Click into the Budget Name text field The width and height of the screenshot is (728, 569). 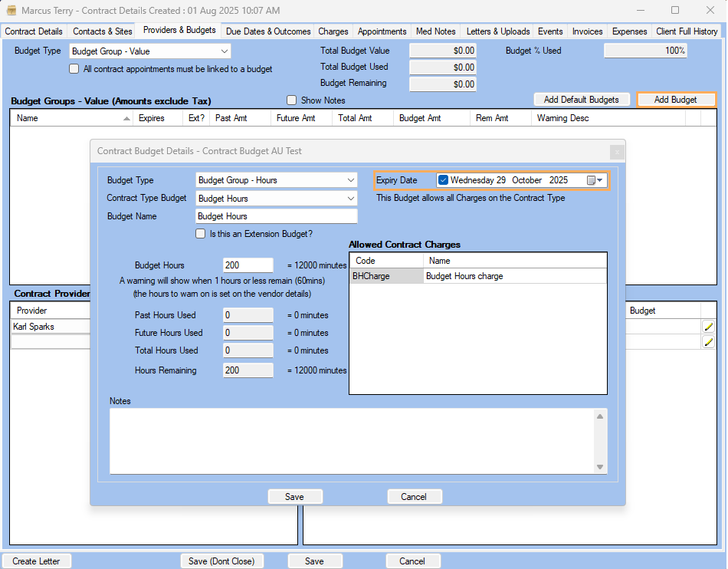pos(276,217)
